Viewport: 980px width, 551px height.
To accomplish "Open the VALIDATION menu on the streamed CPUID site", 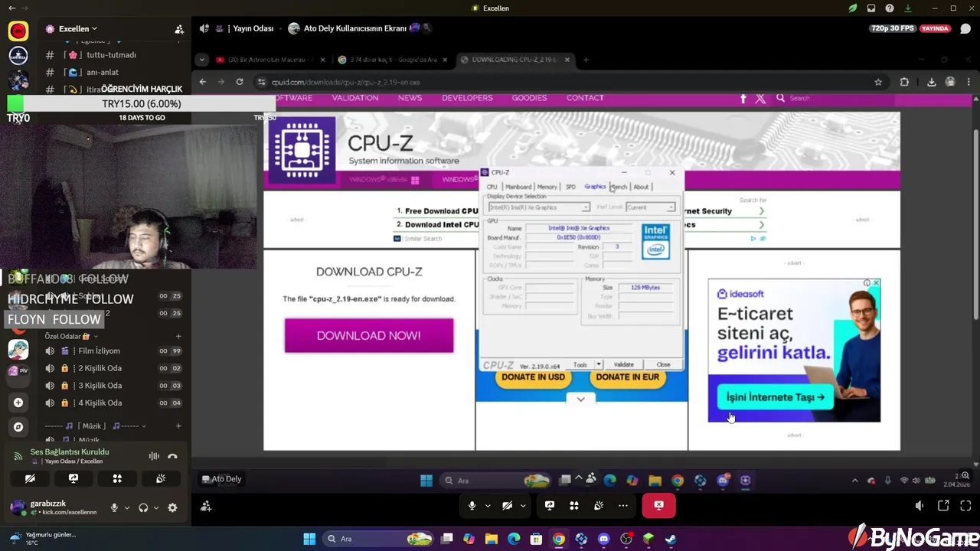I will pyautogui.click(x=355, y=98).
